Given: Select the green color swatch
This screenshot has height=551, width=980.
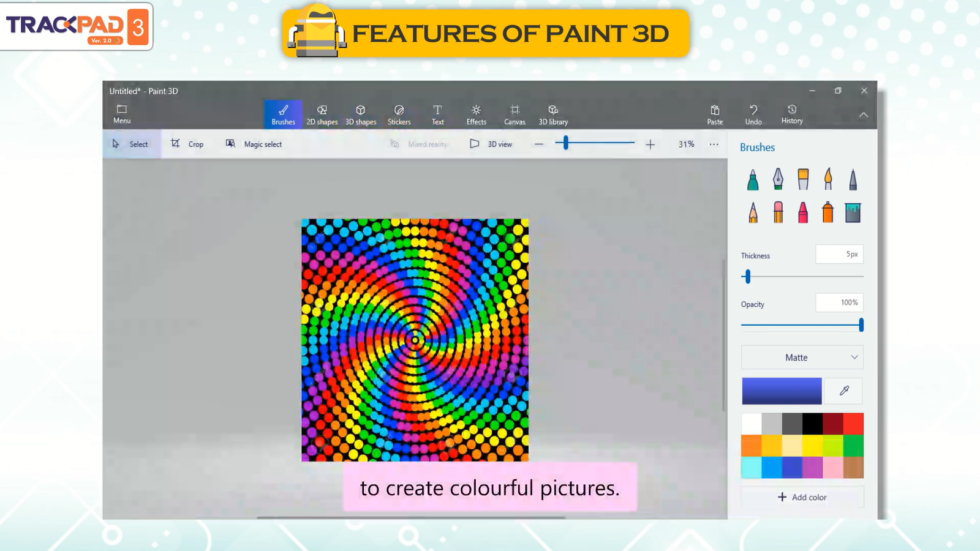Looking at the screenshot, I should (853, 446).
